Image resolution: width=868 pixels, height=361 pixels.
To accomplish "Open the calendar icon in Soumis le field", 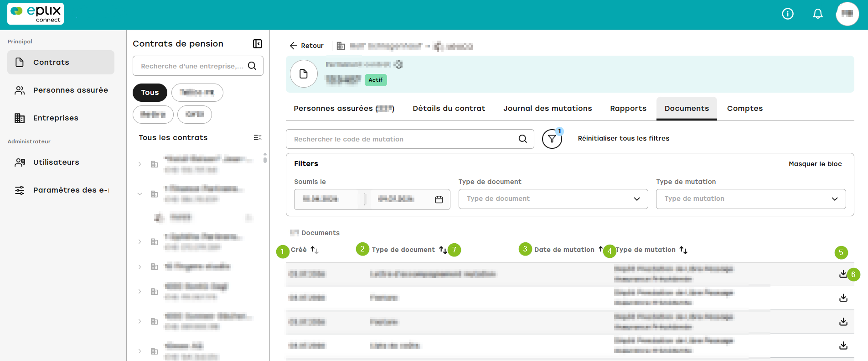I will coord(439,199).
